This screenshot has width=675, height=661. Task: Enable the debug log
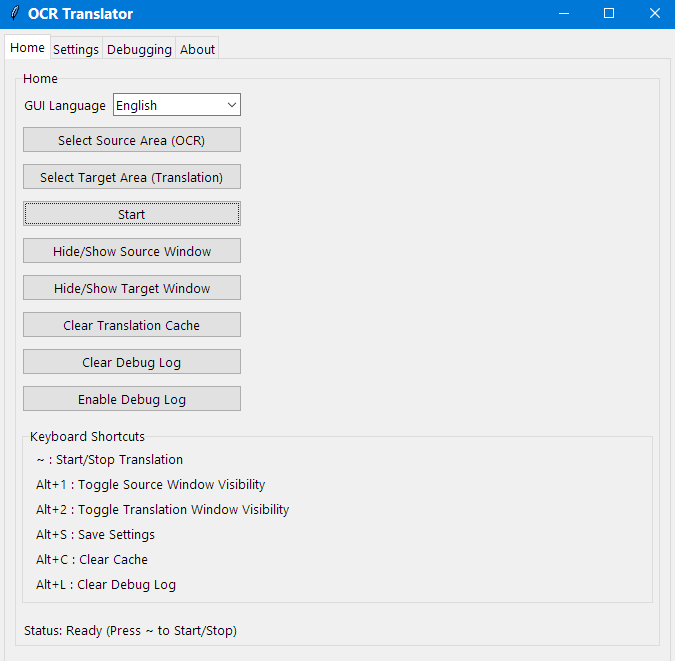132,399
